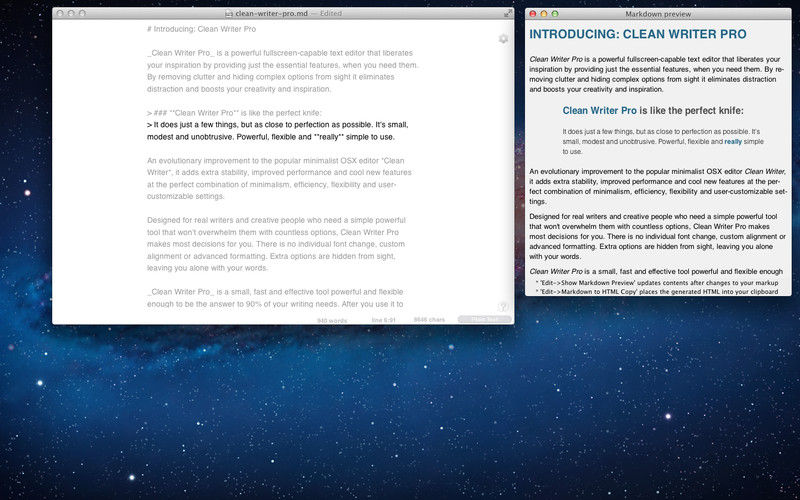The image size is (800, 500).
Task: Close the Markdown preview window with red button
Action: click(533, 14)
